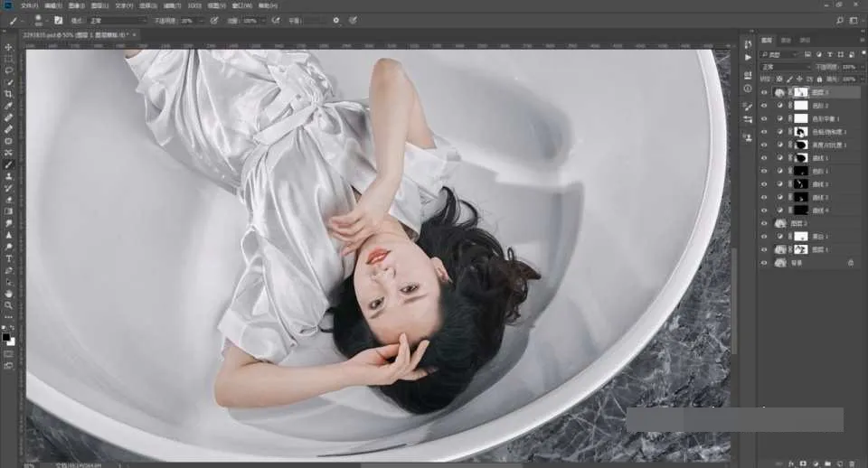This screenshot has height=468, width=868.
Task: Switch to the Channels panel tab
Action: tap(786, 40)
